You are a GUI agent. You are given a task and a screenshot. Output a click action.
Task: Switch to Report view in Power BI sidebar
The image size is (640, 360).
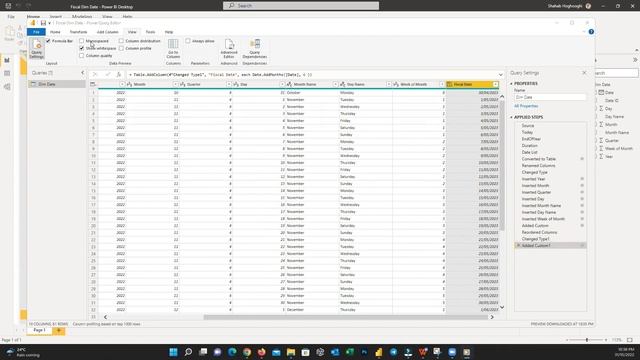pos(7,60)
